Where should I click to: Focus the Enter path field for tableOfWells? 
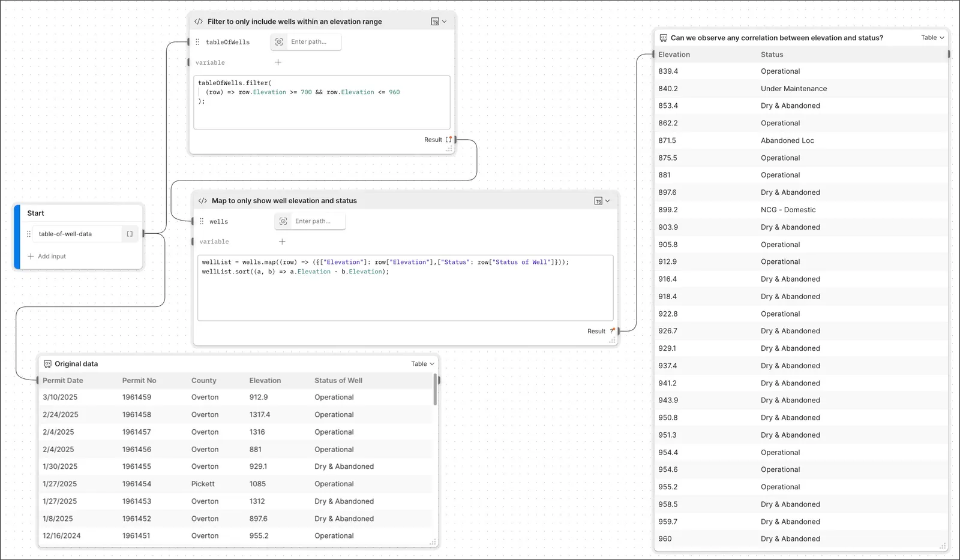pos(314,42)
